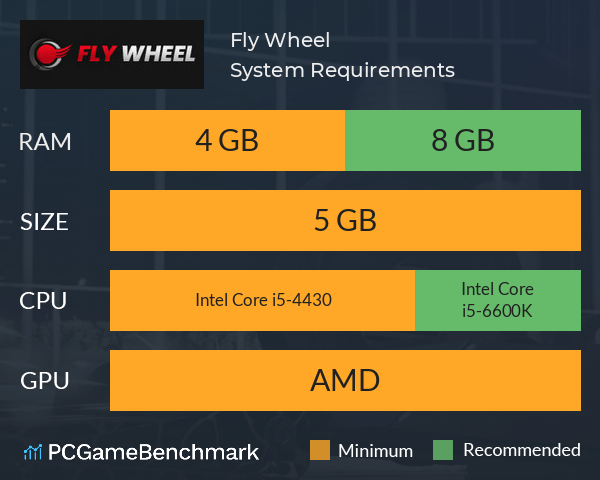Screen dimensions: 600x480
Task: Click the System Requirements heading
Action: tap(342, 70)
